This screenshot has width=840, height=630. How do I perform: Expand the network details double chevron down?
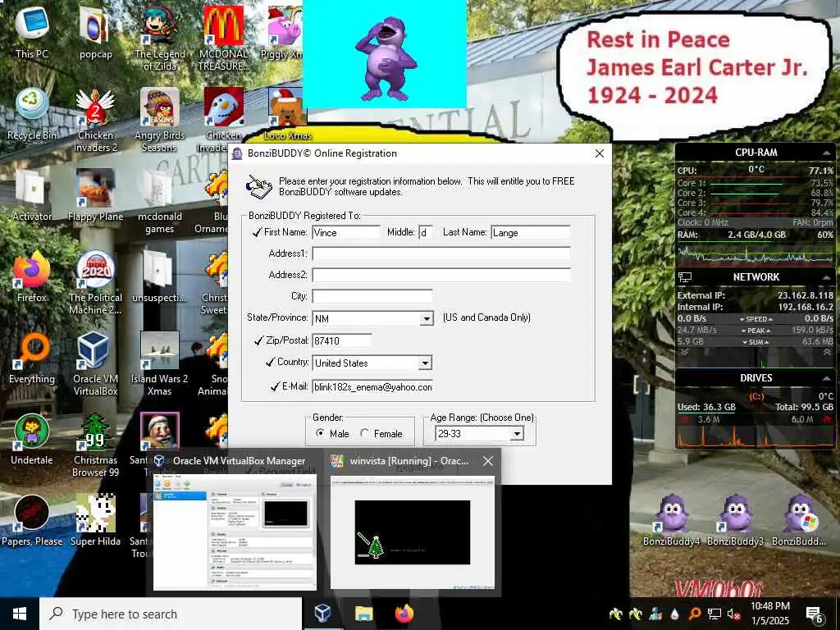(x=684, y=353)
